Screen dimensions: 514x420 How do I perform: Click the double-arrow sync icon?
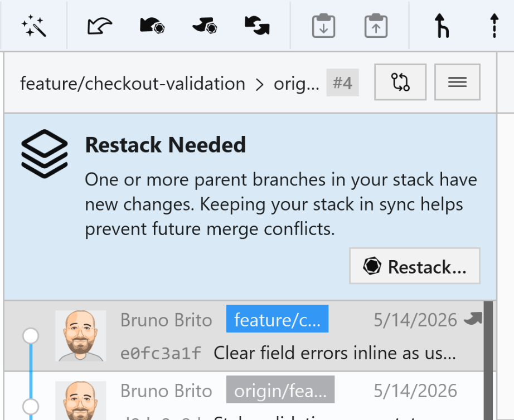[258, 26]
